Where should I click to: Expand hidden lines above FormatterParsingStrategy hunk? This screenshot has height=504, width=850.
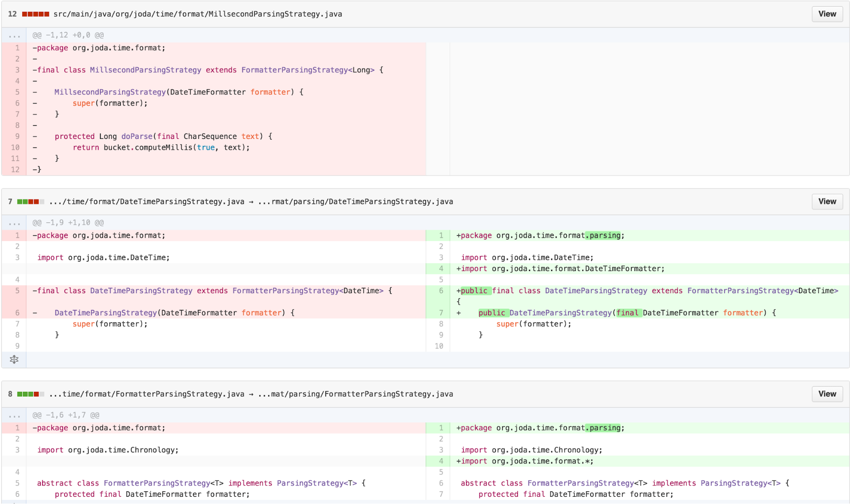tap(14, 415)
